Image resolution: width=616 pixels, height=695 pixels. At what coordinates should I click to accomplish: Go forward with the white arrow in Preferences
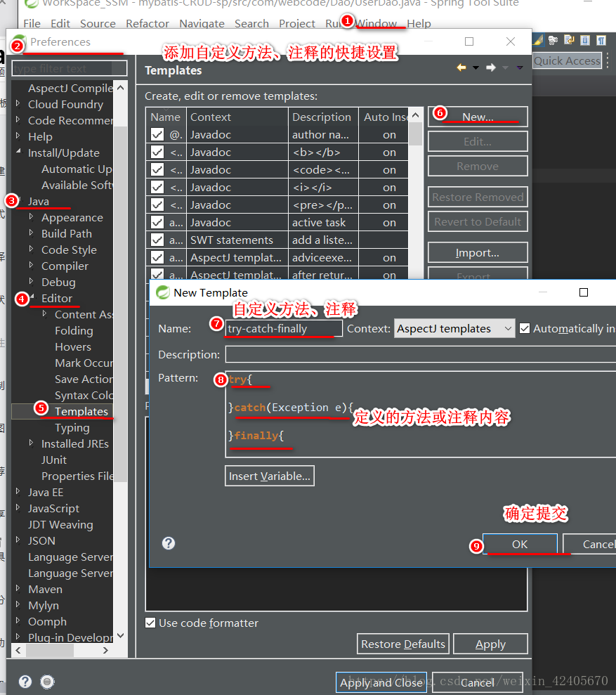pyautogui.click(x=490, y=67)
